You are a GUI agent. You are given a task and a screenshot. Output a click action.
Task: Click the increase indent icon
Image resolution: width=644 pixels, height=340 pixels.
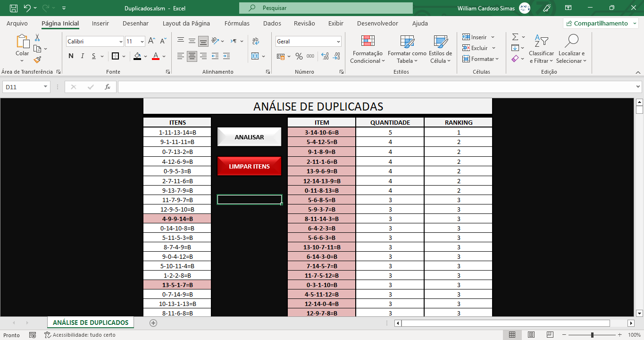226,56
